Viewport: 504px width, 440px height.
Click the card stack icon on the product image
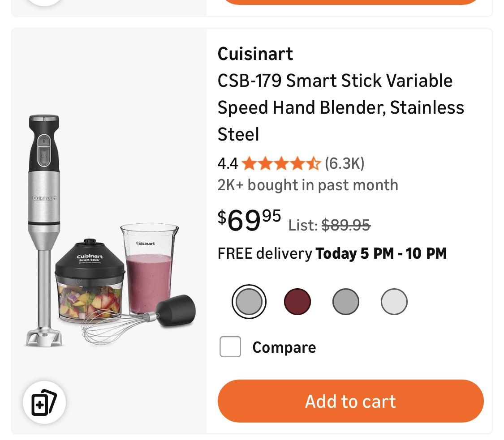click(x=43, y=402)
